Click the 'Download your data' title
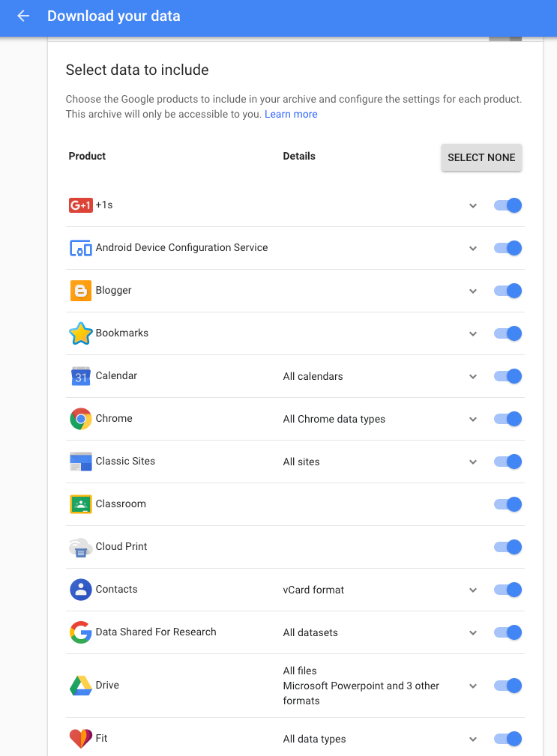Viewport: 557px width, 756px height. pos(114,16)
